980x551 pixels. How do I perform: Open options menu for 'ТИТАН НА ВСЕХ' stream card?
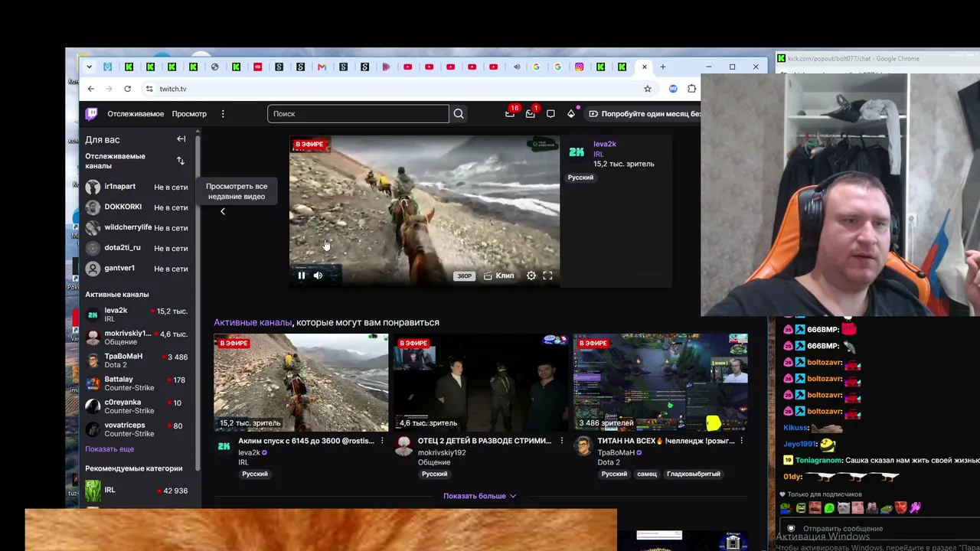[741, 441]
